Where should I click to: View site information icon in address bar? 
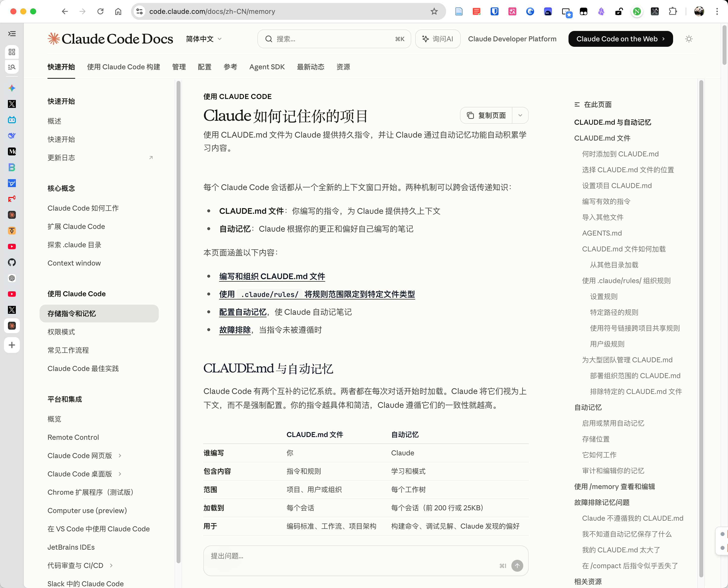139,12
